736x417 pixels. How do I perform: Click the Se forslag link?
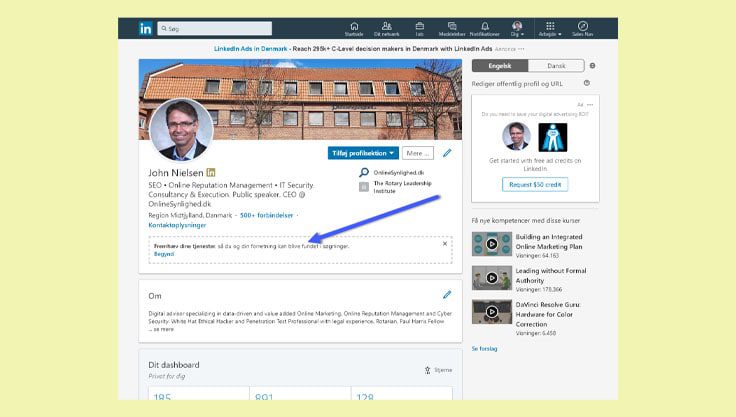(x=484, y=349)
